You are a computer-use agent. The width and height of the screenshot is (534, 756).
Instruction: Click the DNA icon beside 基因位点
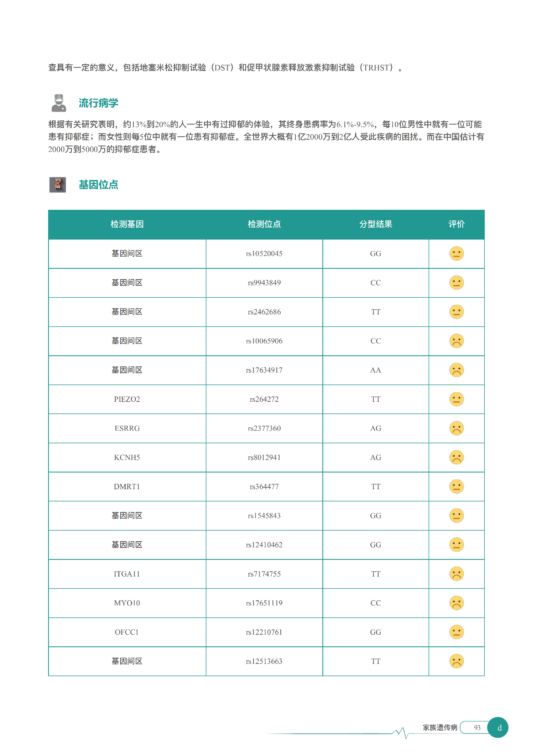(x=58, y=185)
